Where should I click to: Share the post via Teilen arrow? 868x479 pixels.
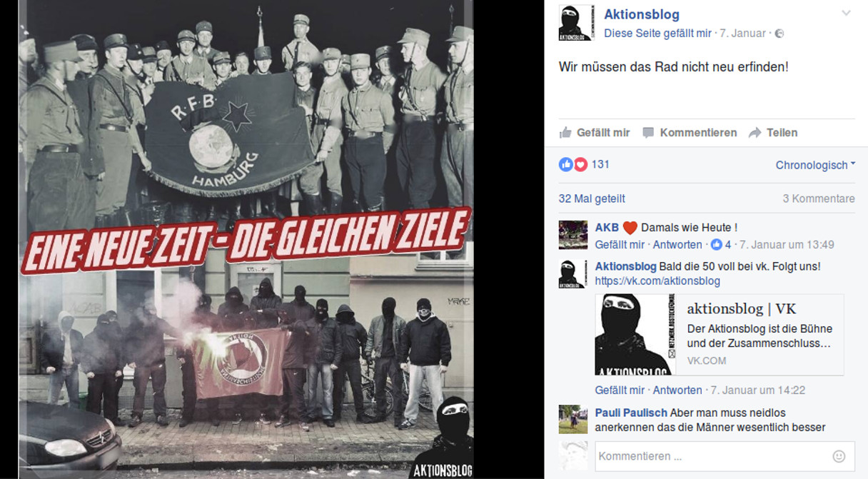773,133
